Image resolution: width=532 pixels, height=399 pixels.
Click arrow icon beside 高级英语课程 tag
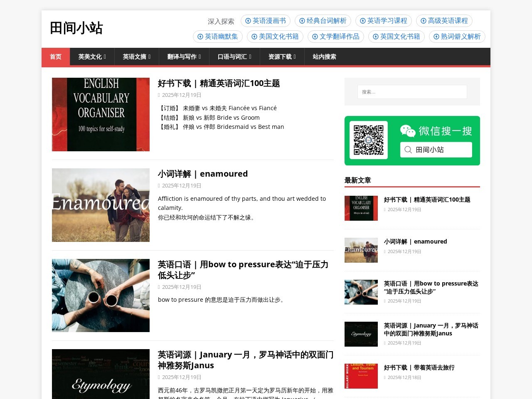(424, 21)
